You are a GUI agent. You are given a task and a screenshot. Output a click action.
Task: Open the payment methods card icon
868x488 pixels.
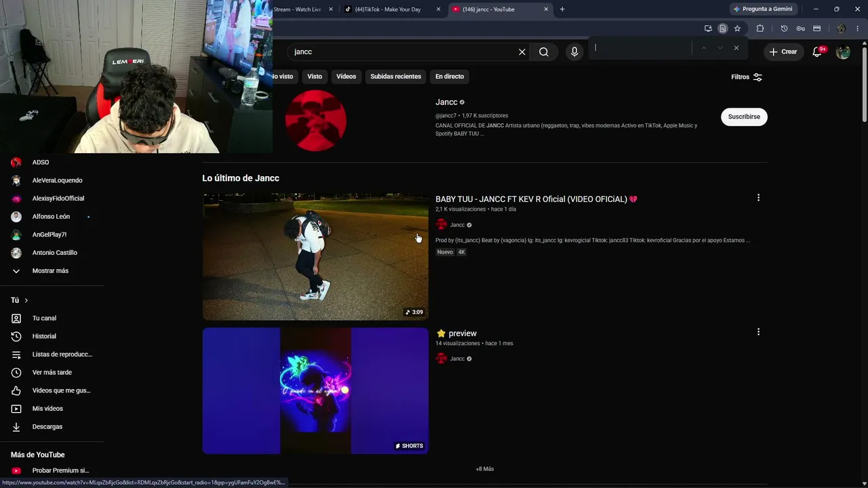pyautogui.click(x=817, y=28)
